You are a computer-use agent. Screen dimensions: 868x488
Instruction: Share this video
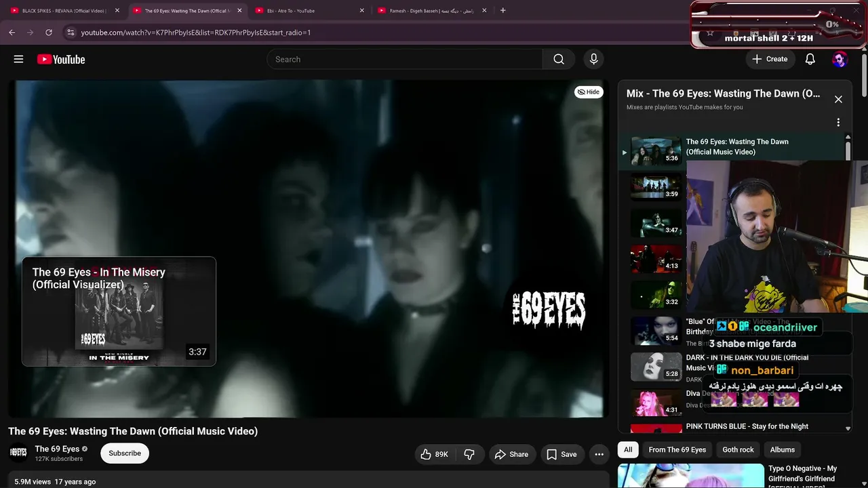(x=512, y=454)
